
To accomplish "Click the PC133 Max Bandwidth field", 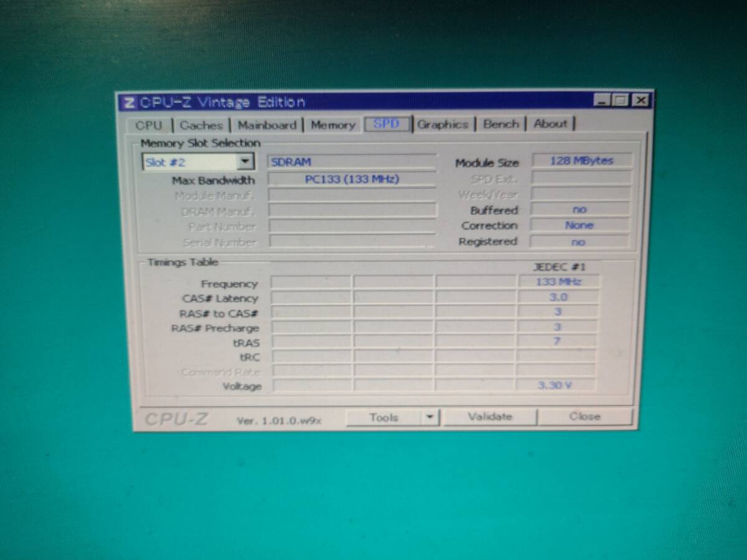I will [x=352, y=179].
